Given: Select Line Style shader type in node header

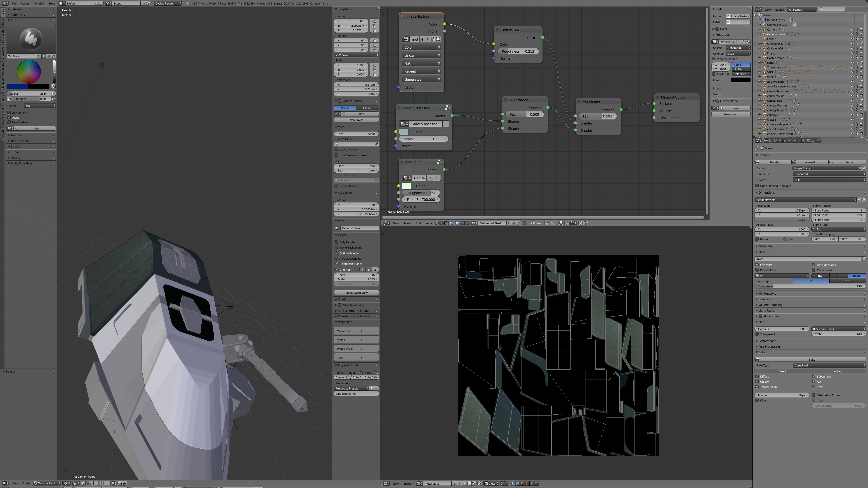Looking at the screenshot, I should click(x=467, y=223).
